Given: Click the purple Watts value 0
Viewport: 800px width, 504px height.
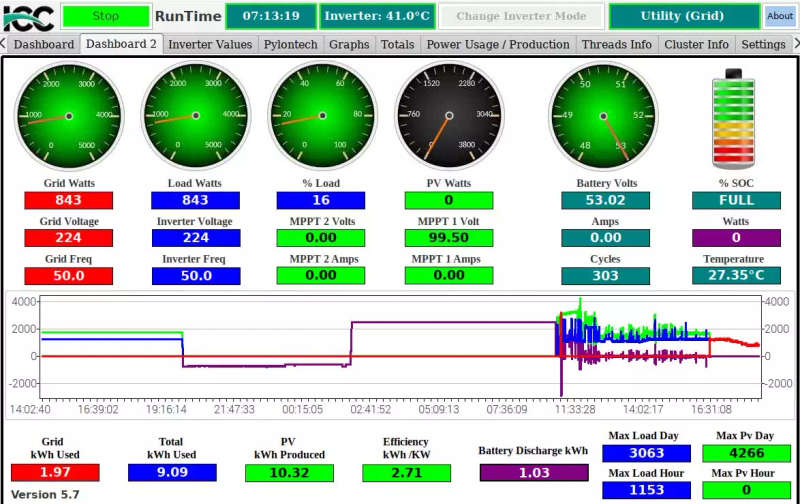Looking at the screenshot, I should 736,238.
